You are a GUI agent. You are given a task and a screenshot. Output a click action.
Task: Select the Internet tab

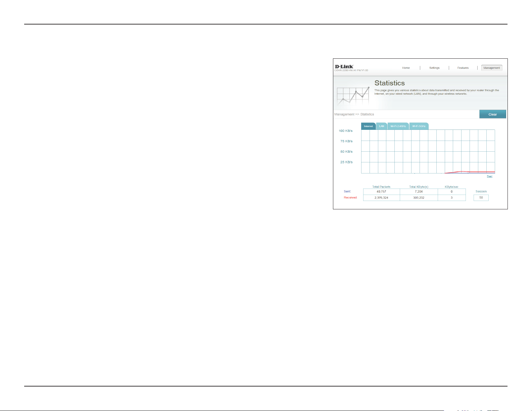pyautogui.click(x=368, y=126)
